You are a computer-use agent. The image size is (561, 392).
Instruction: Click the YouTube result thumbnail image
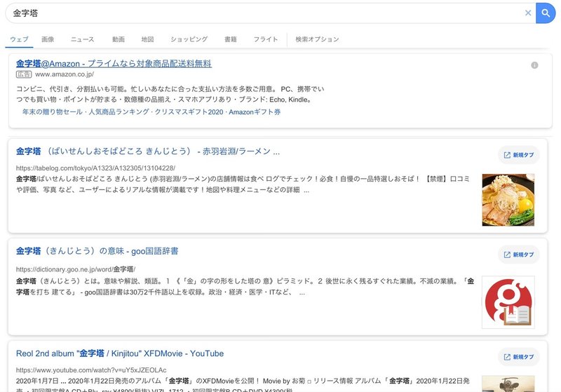(508, 384)
